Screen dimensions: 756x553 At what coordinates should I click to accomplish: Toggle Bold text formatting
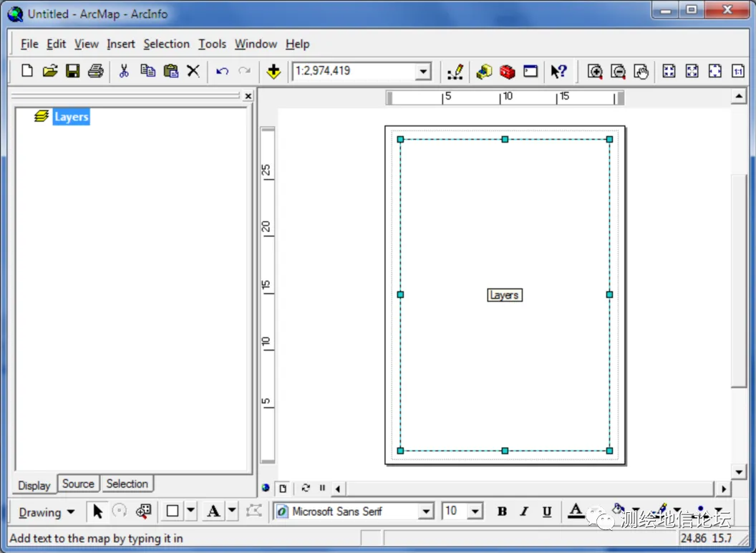pyautogui.click(x=502, y=511)
